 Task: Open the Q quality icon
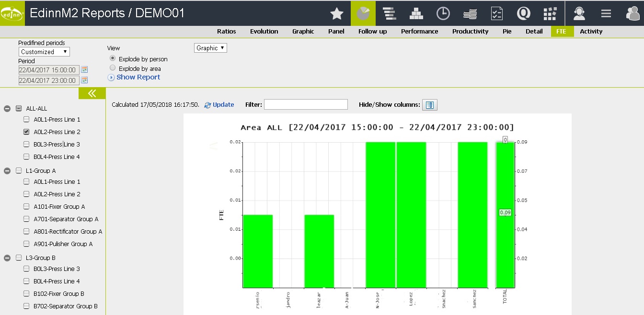pos(524,13)
